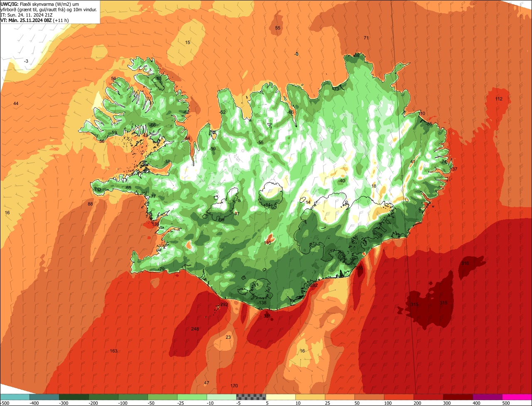Click the '41' value near the east coast
The width and height of the screenshot is (532, 406).
coord(413,162)
